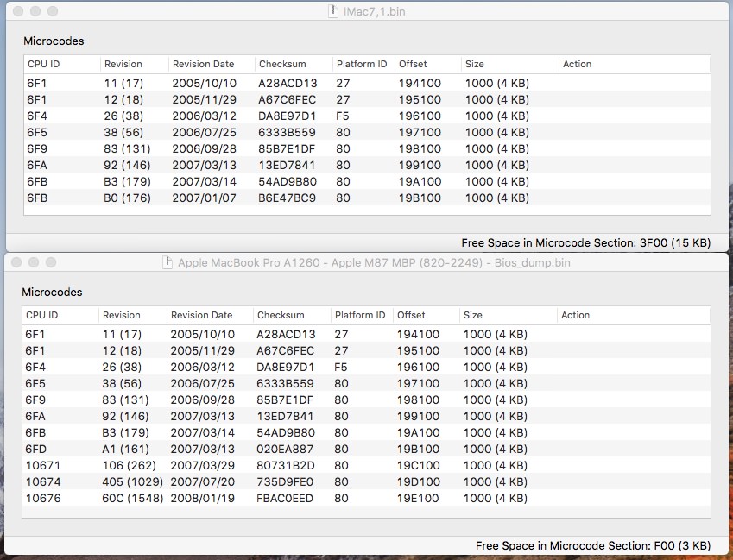The image size is (733, 560).
Task: Select offset 198100 in Bios_dump.bin window
Action: [418, 400]
